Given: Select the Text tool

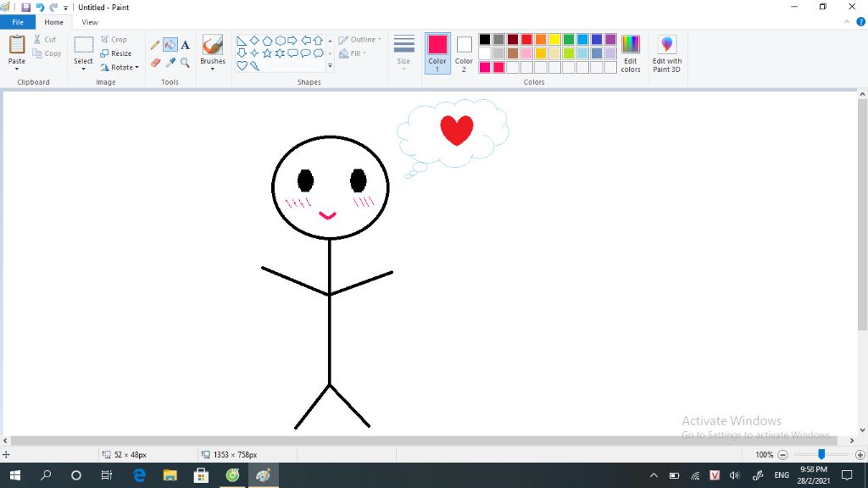Looking at the screenshot, I should tap(185, 46).
